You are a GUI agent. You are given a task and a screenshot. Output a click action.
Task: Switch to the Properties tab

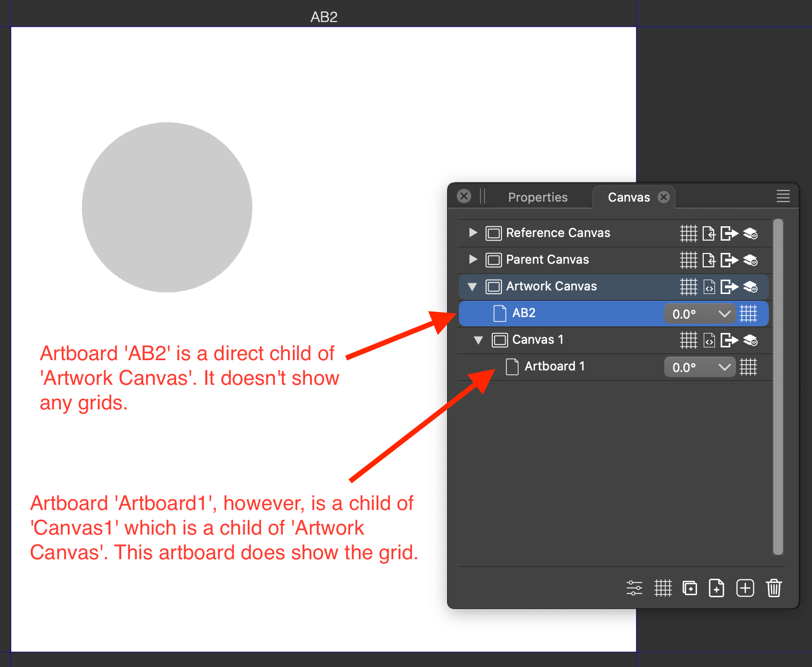(537, 198)
